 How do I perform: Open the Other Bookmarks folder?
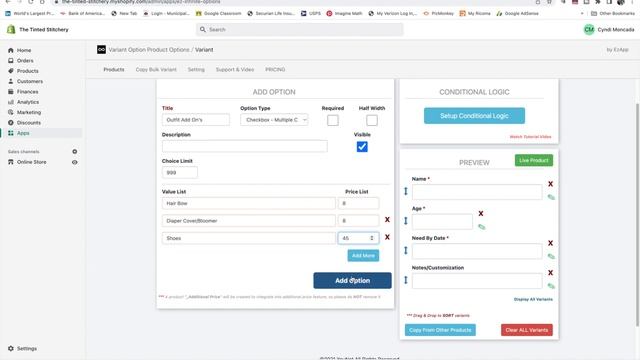click(x=613, y=13)
